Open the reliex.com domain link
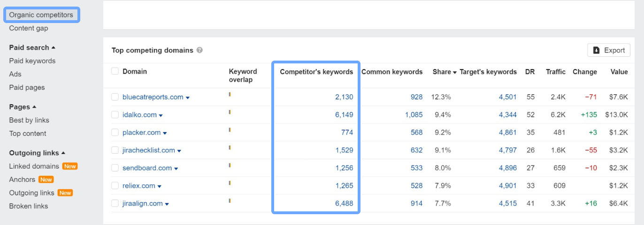 pyautogui.click(x=139, y=186)
